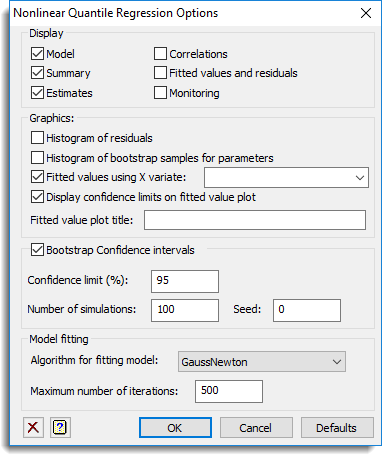The height and width of the screenshot is (455, 382).
Task: Reset options using the Defaults button
Action: [337, 428]
